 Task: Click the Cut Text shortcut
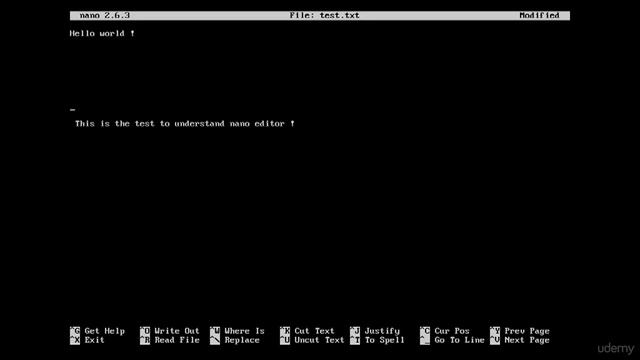[x=307, y=331]
